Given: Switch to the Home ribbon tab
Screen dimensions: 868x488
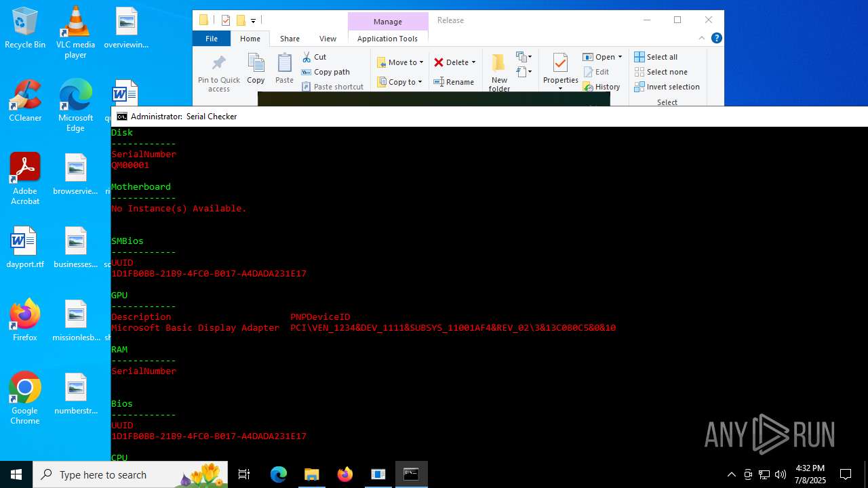Looking at the screenshot, I should pyautogui.click(x=250, y=39).
